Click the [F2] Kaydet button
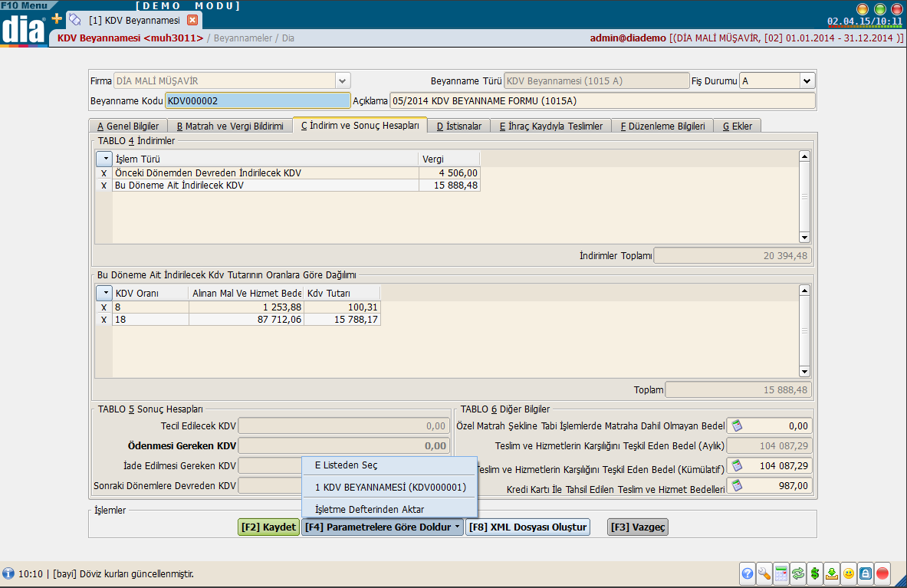The height and width of the screenshot is (588, 907). 268,527
